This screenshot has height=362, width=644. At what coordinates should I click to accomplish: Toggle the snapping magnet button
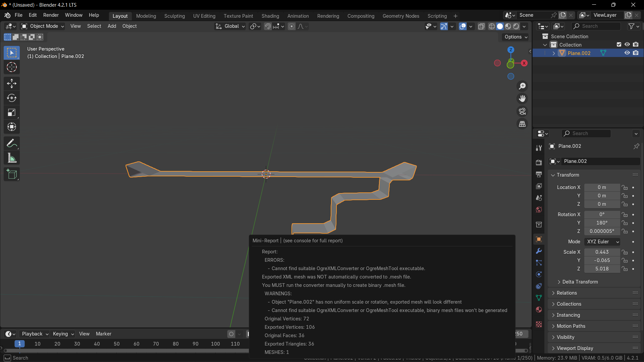coord(268,26)
